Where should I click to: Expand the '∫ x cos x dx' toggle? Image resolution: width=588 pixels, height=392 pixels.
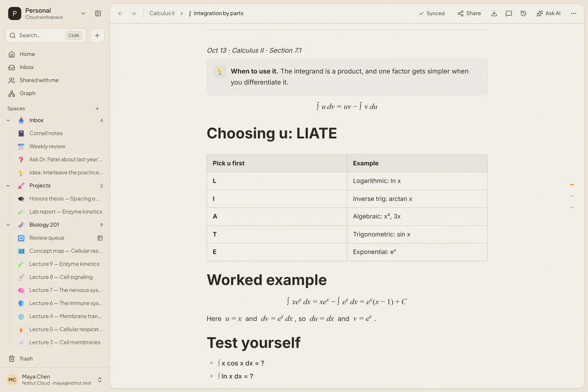point(212,363)
